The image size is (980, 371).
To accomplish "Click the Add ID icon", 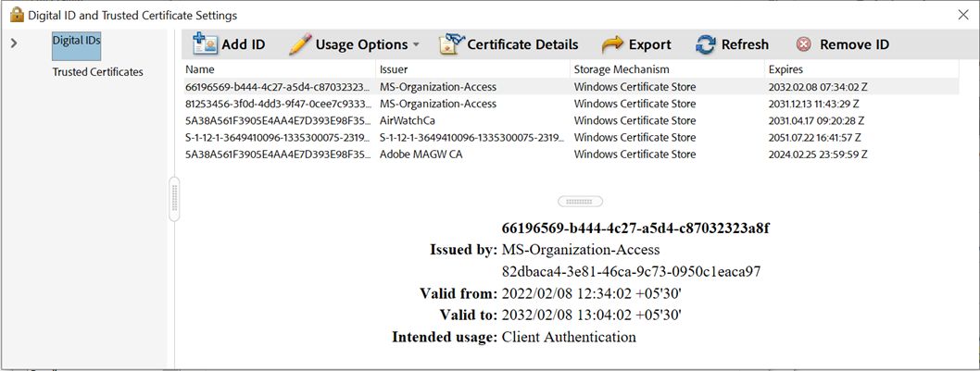I will [x=205, y=44].
